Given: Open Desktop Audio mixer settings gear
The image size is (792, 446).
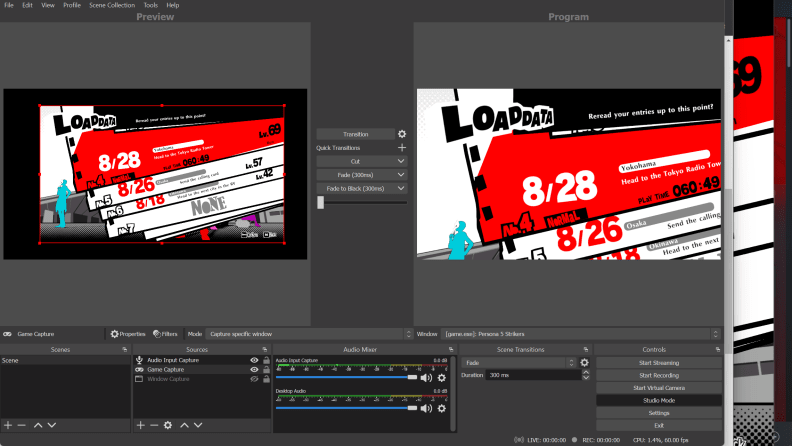Looking at the screenshot, I should [441, 408].
